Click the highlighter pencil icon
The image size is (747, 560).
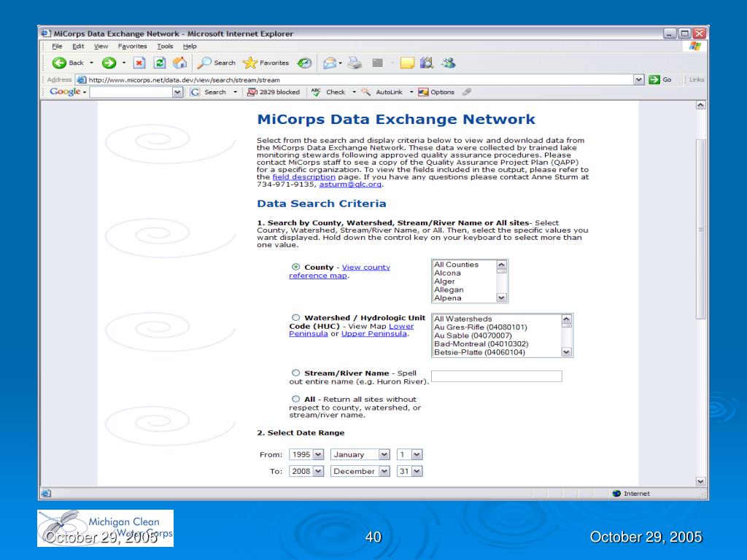[x=467, y=92]
